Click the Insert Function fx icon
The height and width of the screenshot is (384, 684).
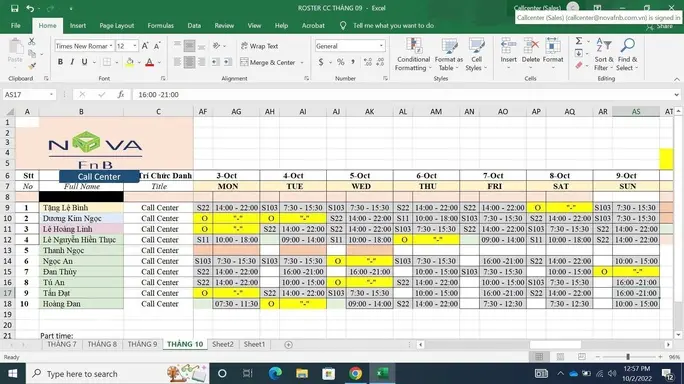point(121,94)
